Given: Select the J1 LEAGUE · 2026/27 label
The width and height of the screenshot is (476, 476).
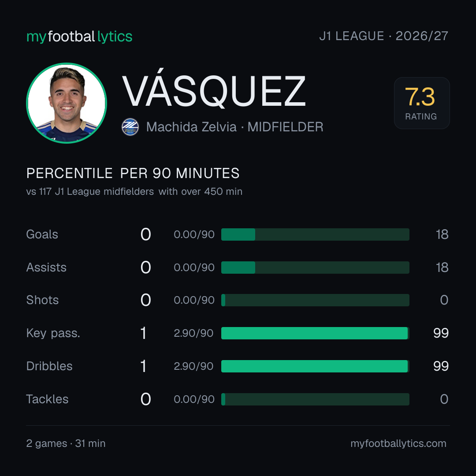Looking at the screenshot, I should click(384, 36).
